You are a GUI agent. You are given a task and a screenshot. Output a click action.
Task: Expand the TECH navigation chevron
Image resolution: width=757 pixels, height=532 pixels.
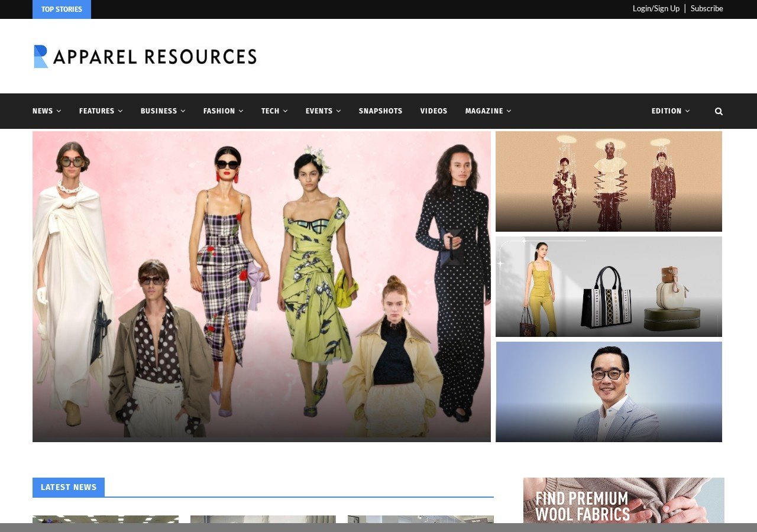pos(286,111)
